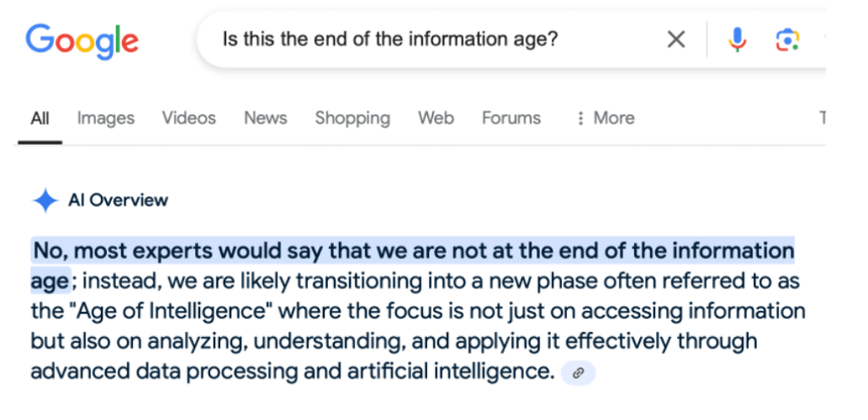Click the Google logo
Image resolution: width=868 pixels, height=420 pixels.
[x=81, y=41]
